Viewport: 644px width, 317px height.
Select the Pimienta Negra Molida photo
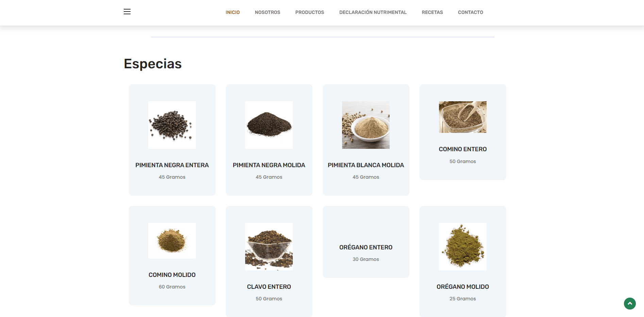click(x=269, y=125)
